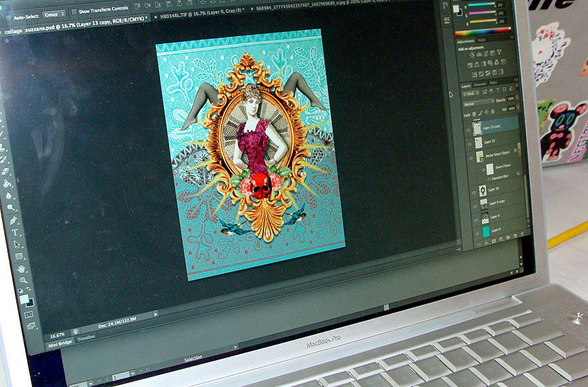Open the Fill slider arrow

[x=518, y=107]
